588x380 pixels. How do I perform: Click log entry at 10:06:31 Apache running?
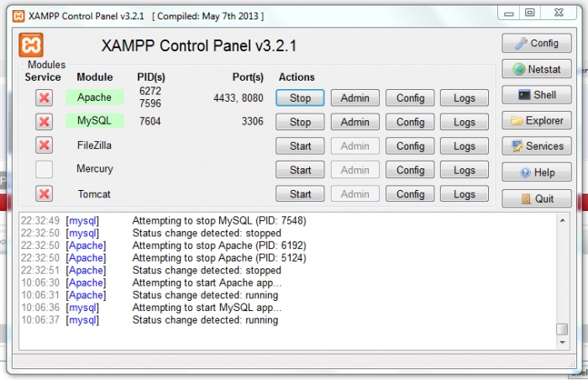(x=150, y=295)
